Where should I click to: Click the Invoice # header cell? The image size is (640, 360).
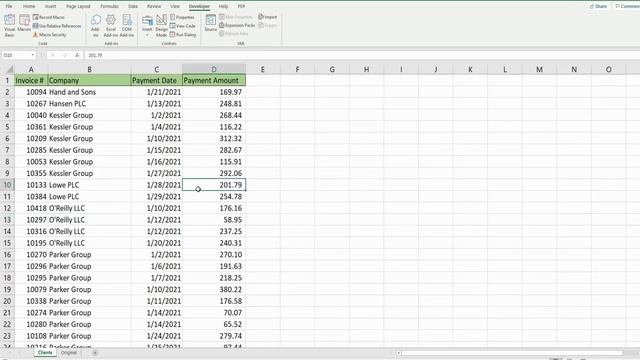(31, 80)
